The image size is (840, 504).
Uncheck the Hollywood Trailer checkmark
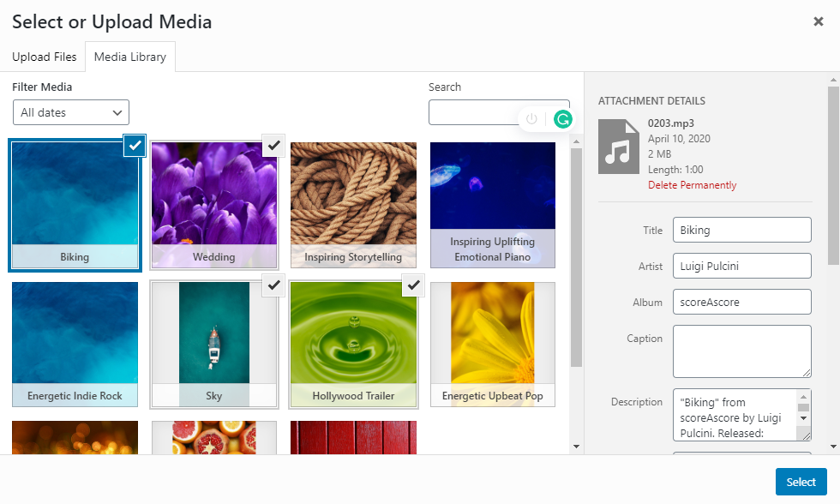413,285
